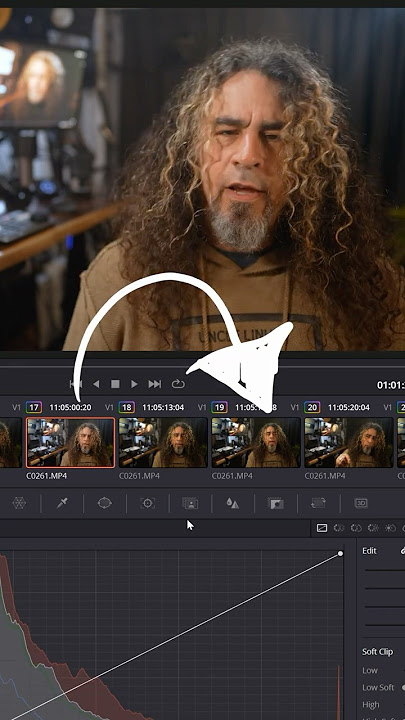This screenshot has height=720, width=405.
Task: Select the curve's upper-right control point
Action: (340, 554)
